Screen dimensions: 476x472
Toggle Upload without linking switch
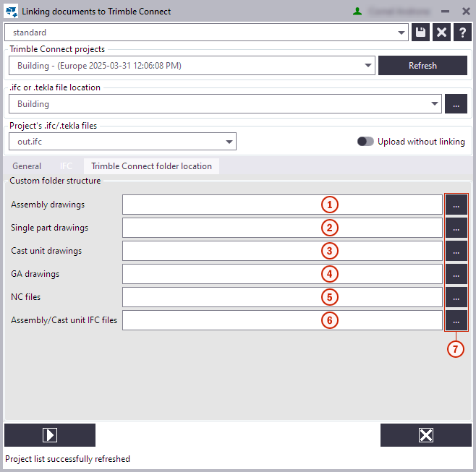pos(365,142)
